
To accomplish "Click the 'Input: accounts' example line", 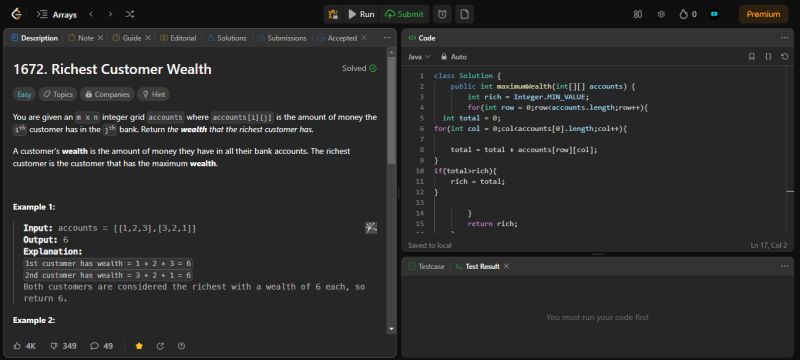I will click(110, 228).
